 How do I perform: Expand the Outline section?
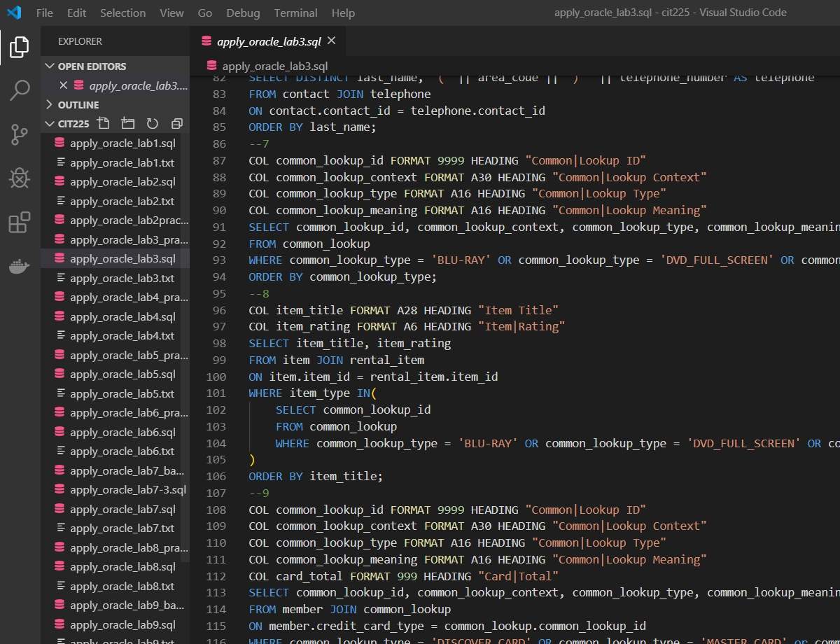tap(50, 105)
